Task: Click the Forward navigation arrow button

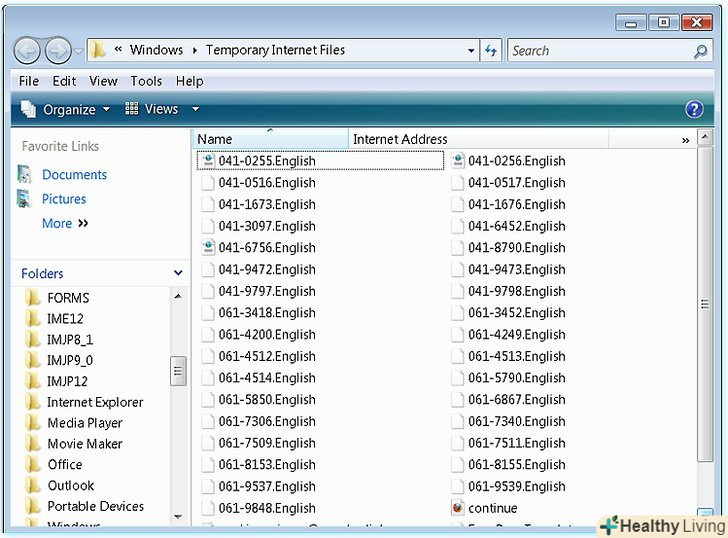Action: pyautogui.click(x=59, y=50)
